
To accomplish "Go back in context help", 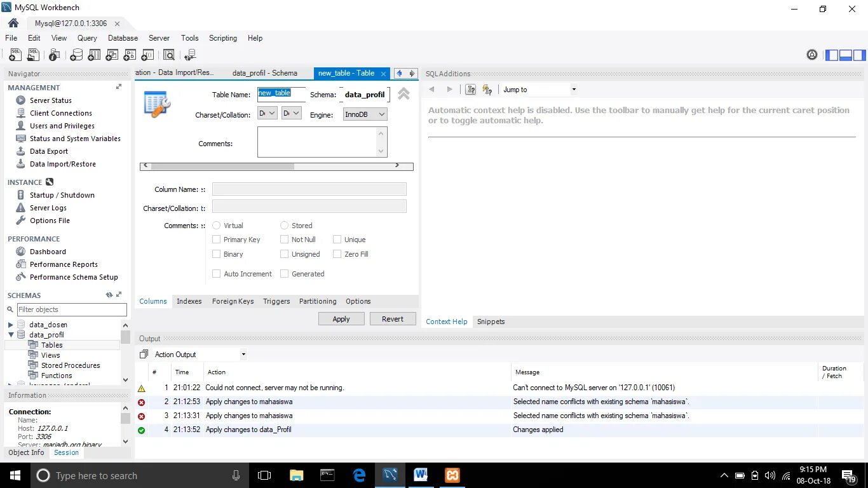I will coord(431,90).
